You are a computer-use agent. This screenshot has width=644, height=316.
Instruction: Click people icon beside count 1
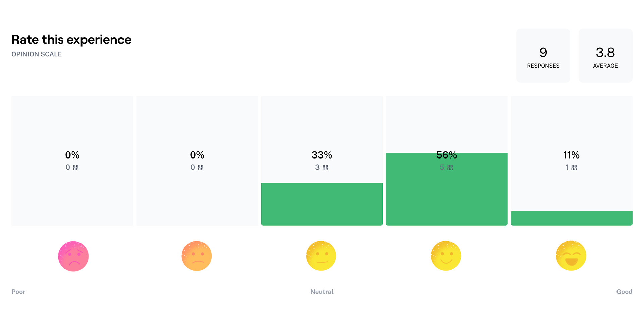point(574,167)
